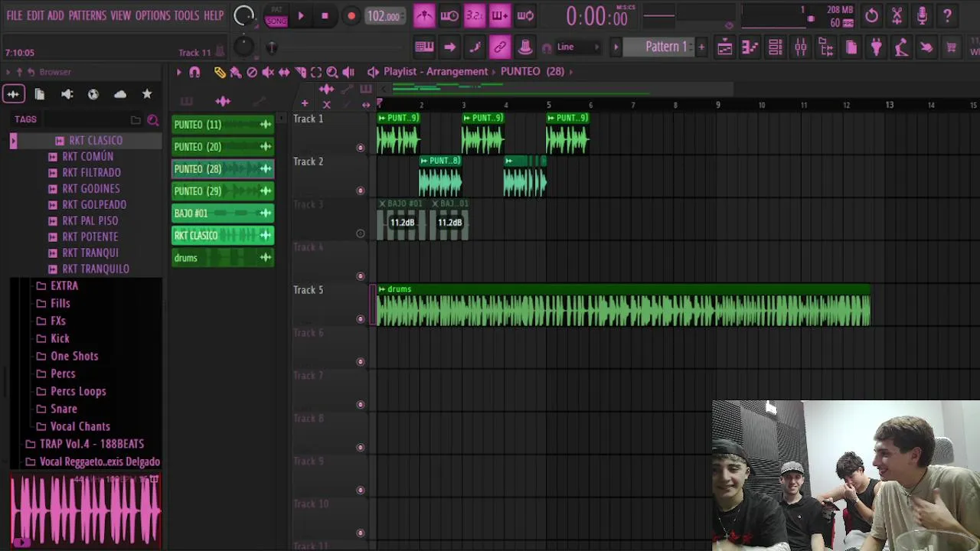The height and width of the screenshot is (551, 980).
Task: Open the browser online globe tab
Action: coord(93,94)
